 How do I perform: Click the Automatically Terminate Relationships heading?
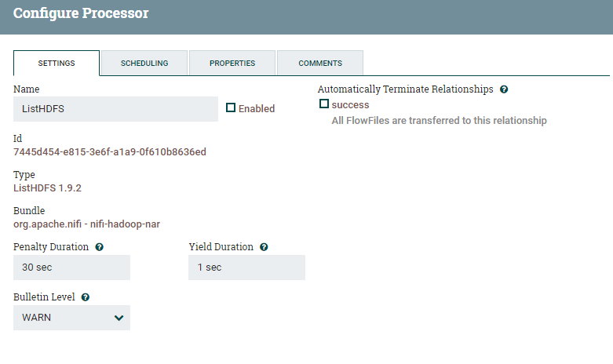(405, 89)
